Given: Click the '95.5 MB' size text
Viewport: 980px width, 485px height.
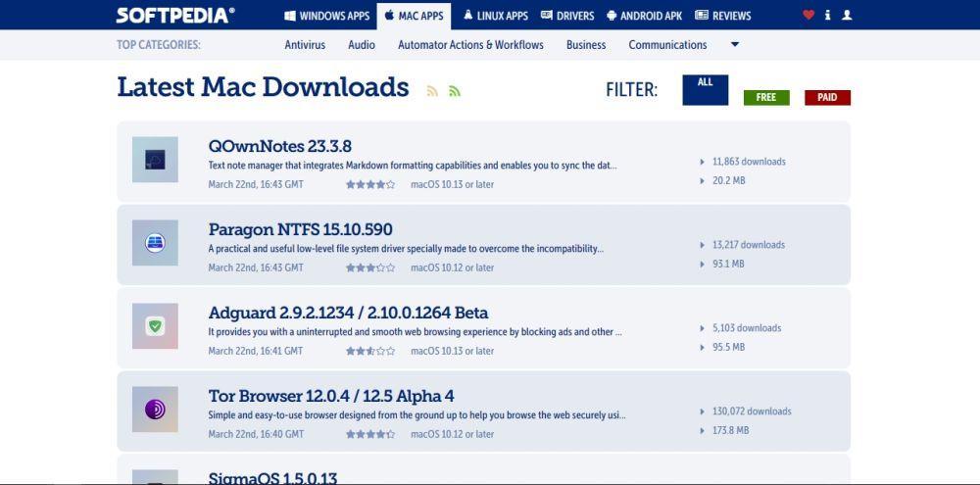Looking at the screenshot, I should click(x=729, y=347).
